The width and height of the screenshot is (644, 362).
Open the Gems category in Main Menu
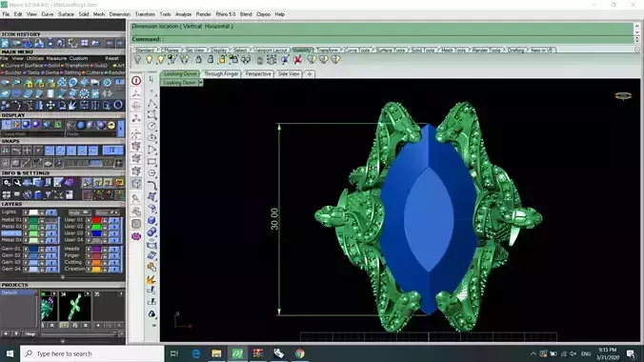52,72
